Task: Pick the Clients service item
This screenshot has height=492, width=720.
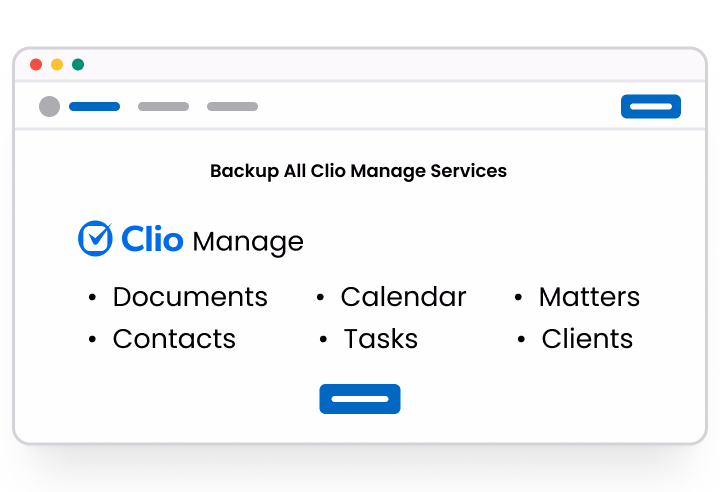Action: [x=587, y=339]
